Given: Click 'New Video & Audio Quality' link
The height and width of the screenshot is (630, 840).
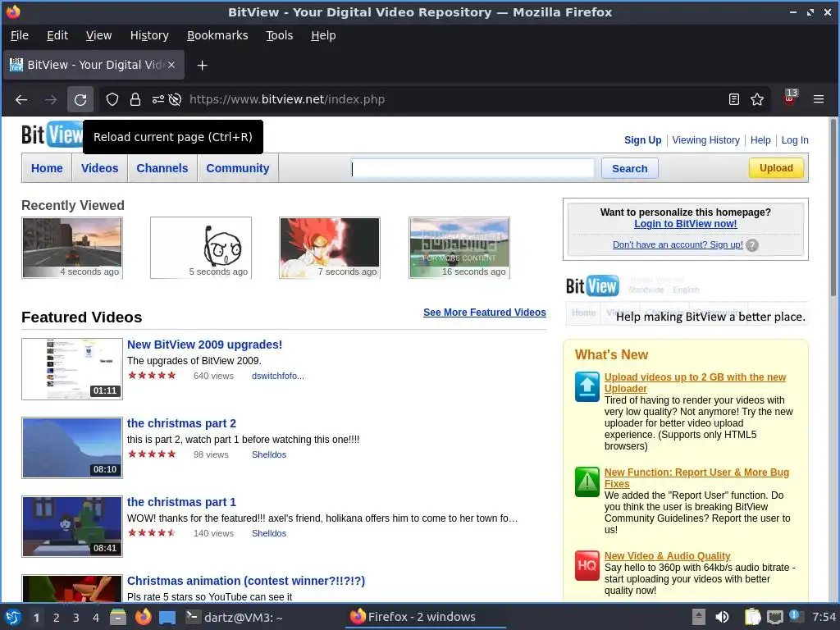Looking at the screenshot, I should [x=668, y=556].
